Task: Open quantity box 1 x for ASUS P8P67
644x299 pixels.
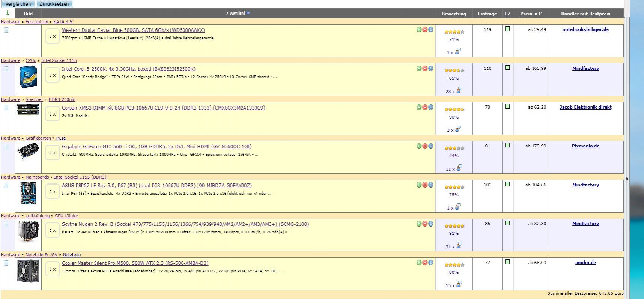Action: (53, 192)
